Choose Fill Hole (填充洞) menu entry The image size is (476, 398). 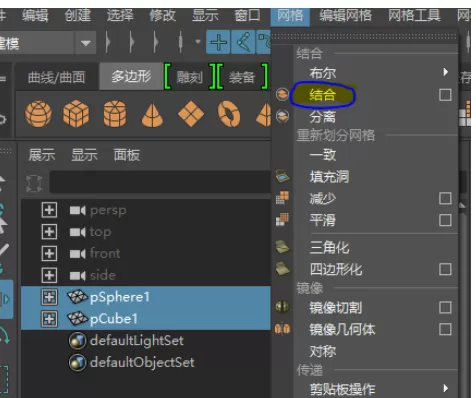(329, 177)
